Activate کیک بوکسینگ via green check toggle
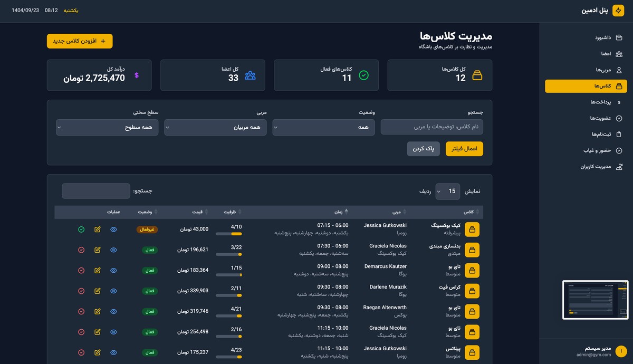Screen dimensions: 633x364 coord(81,229)
